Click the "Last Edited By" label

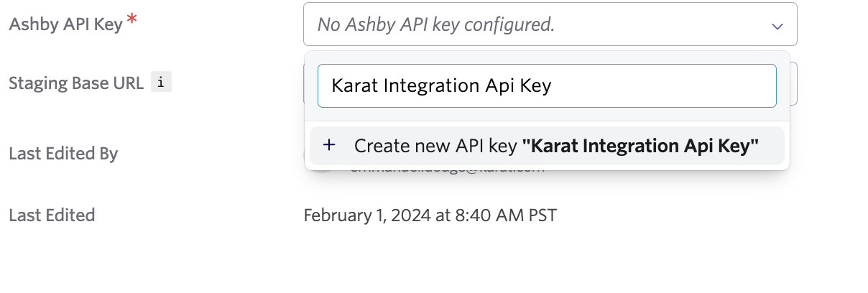[x=63, y=154]
